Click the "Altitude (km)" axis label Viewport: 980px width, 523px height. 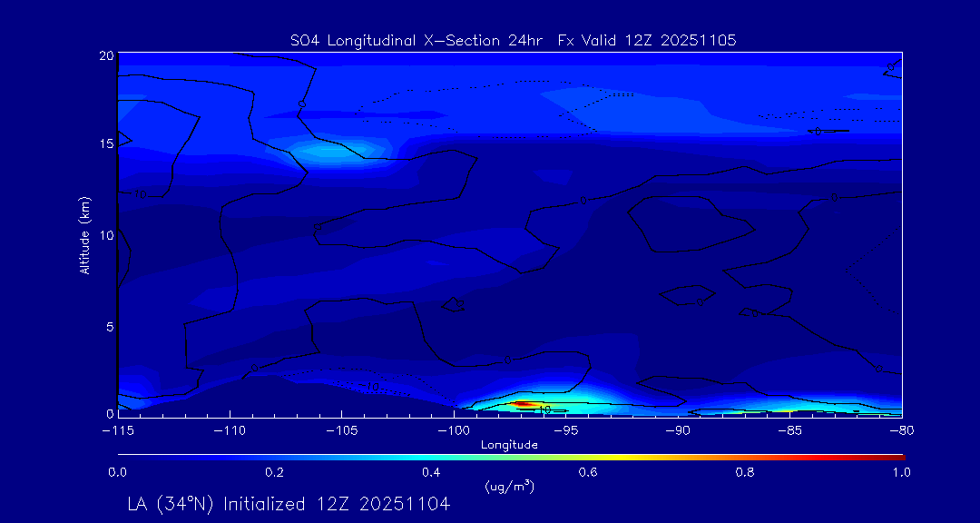coord(83,234)
